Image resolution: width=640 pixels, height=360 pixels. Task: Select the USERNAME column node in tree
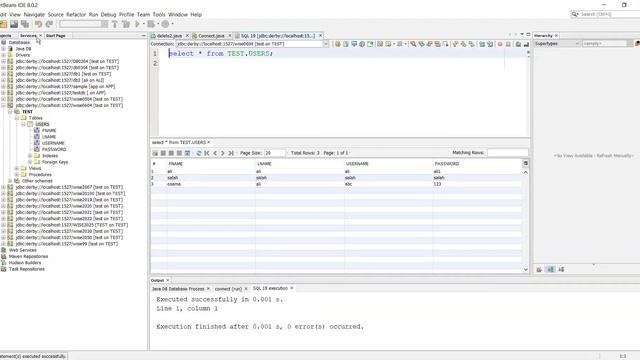coord(53,143)
